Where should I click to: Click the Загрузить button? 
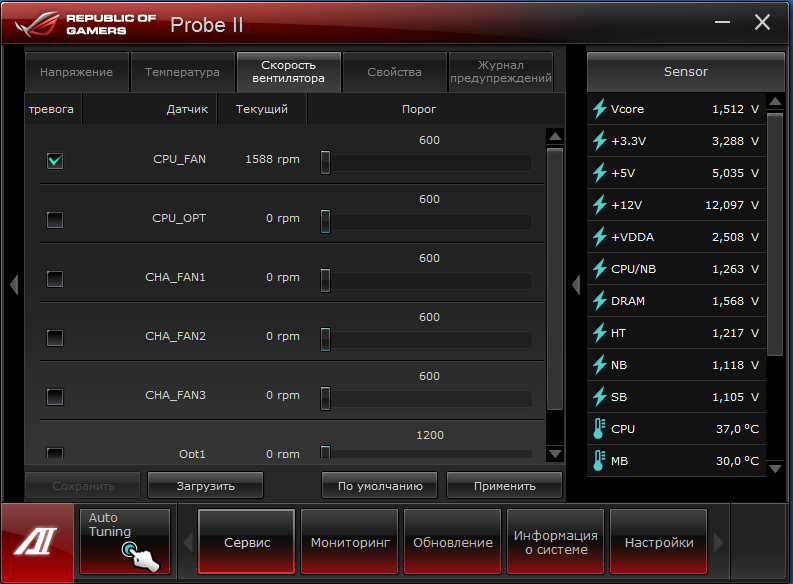(205, 485)
